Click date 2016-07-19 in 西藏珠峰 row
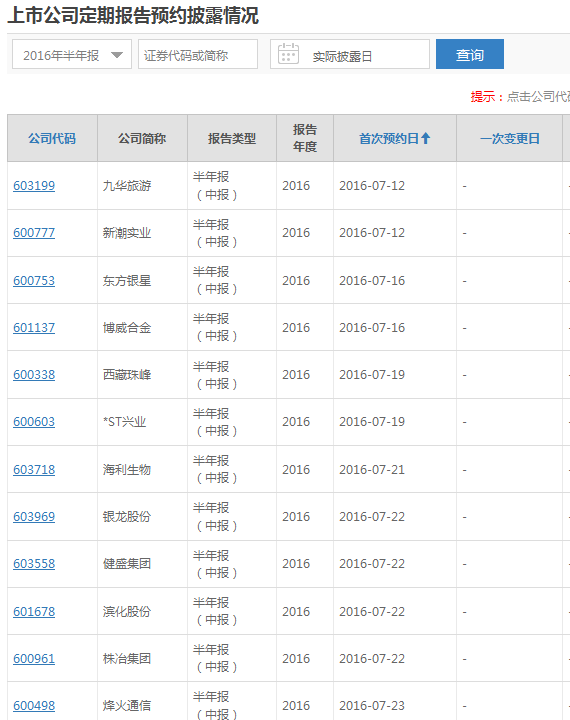 click(372, 375)
